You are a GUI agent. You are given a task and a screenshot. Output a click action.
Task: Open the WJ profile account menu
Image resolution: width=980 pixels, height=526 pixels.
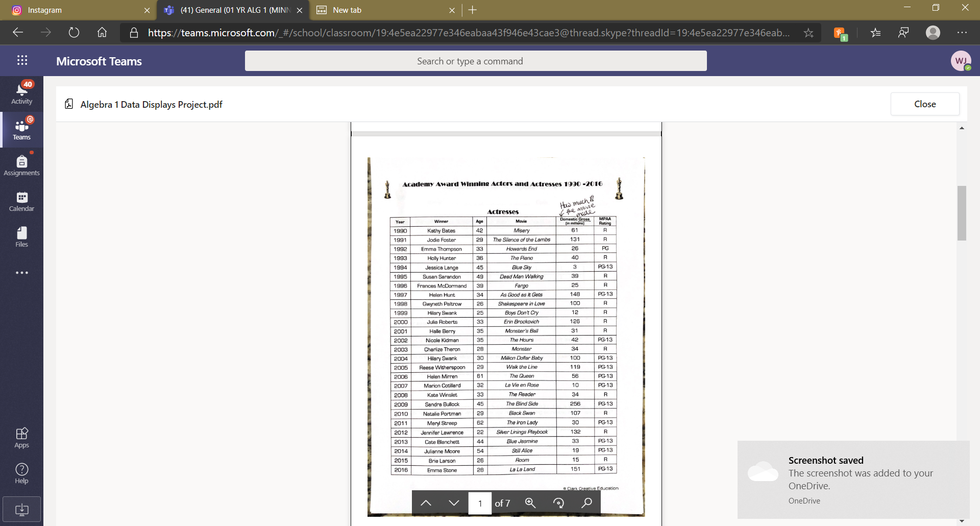pyautogui.click(x=962, y=61)
